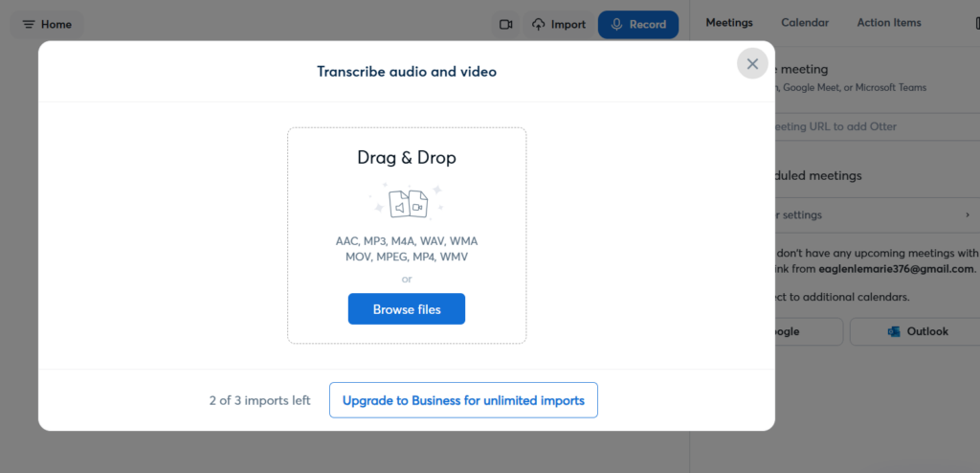Viewport: 980px width, 473px height.
Task: Click Upgrade to Business for unlimited imports
Action: (463, 400)
